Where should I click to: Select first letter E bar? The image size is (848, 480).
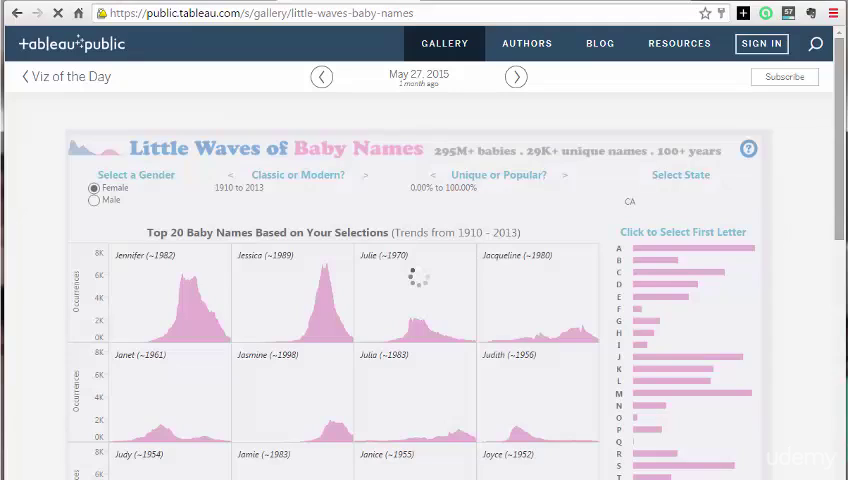[x=661, y=297]
